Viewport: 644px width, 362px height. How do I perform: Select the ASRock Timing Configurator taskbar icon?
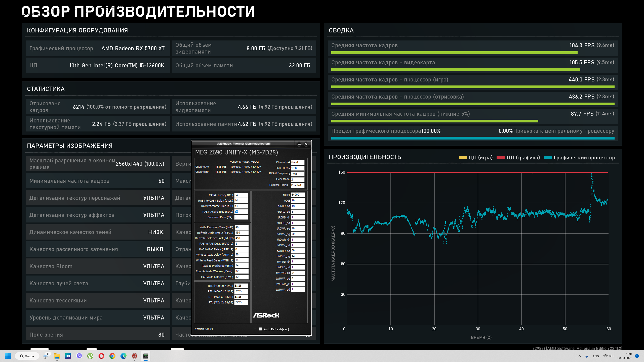tap(146, 356)
